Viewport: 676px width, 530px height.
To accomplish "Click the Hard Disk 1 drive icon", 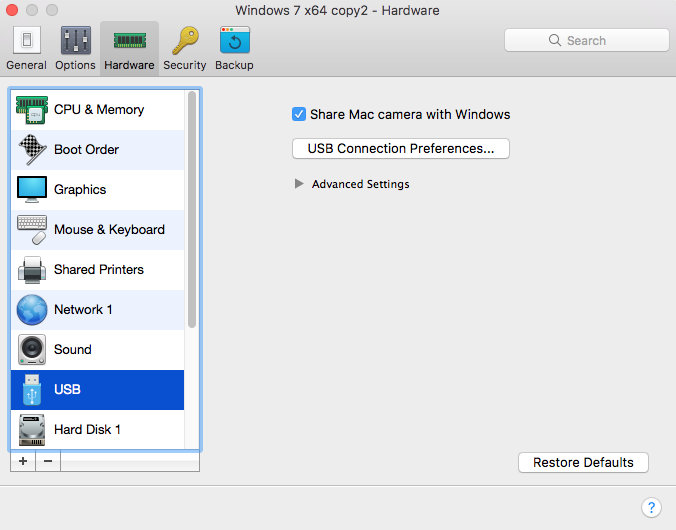I will point(32,430).
